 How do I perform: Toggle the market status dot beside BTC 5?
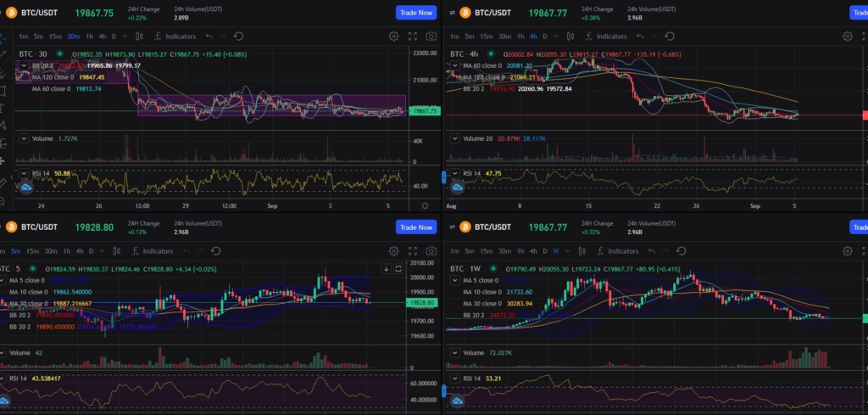(33, 269)
